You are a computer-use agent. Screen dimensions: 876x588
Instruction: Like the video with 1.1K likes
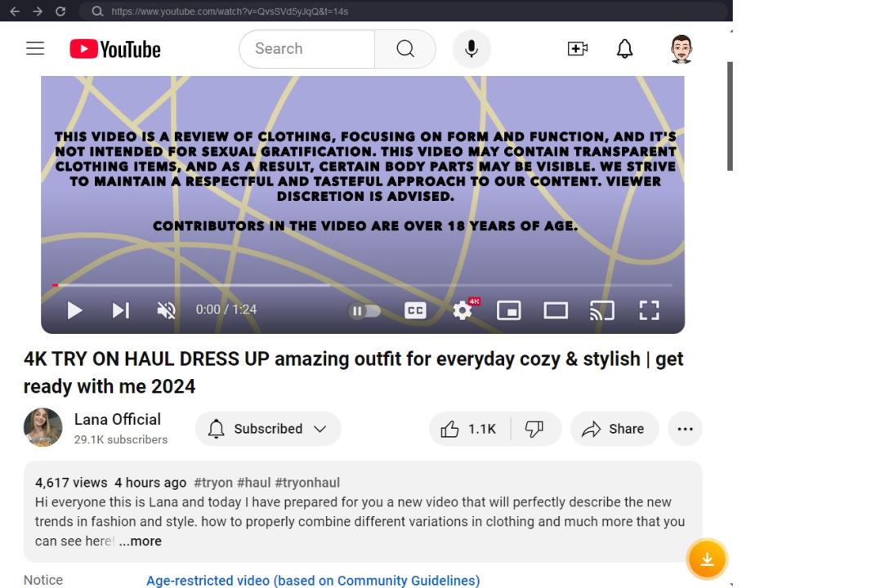coord(470,429)
